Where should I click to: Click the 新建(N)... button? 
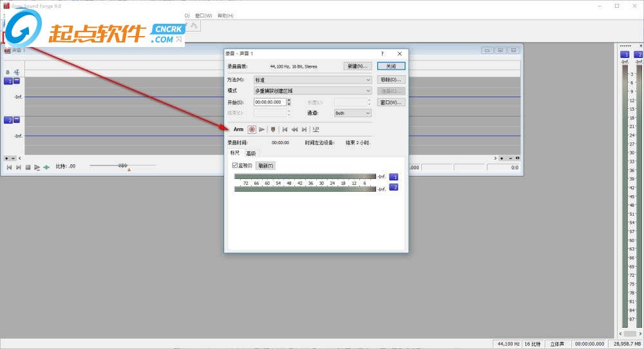pos(357,66)
